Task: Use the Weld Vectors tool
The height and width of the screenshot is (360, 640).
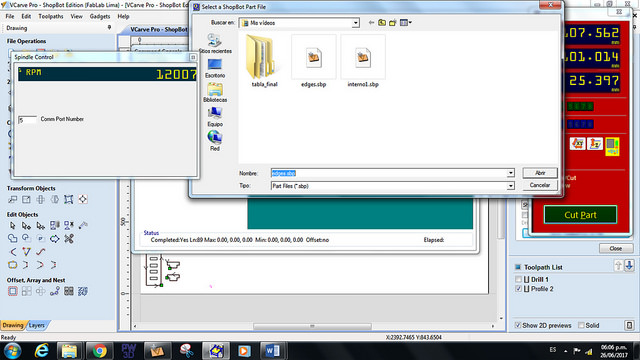Action: [x=13, y=238]
